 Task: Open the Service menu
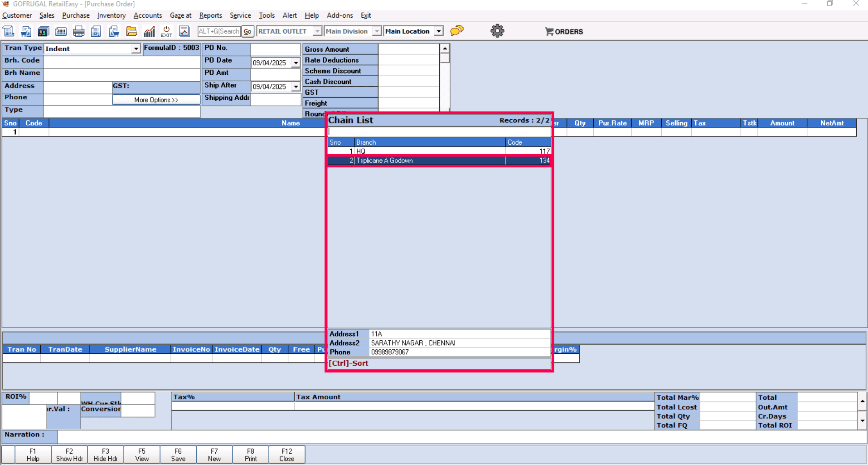tap(240, 15)
